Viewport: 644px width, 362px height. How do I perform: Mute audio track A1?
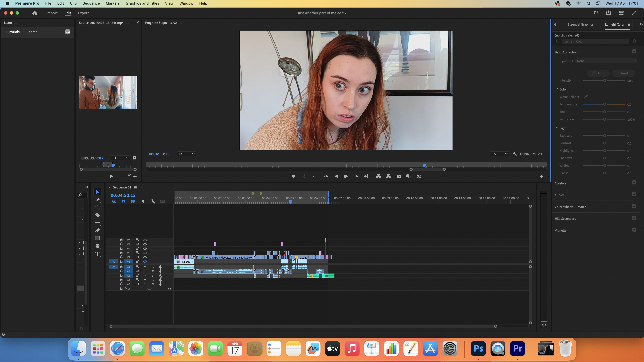[145, 267]
